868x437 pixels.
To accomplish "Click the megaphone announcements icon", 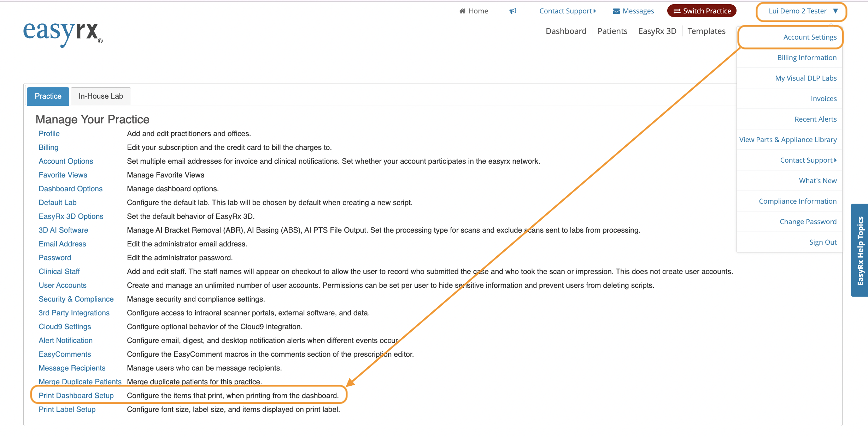I will tap(513, 11).
